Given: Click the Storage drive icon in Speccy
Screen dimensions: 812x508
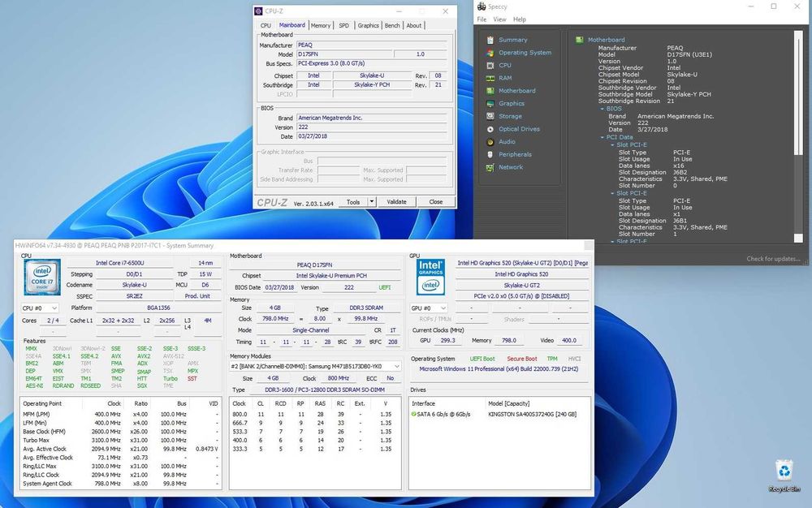Looking at the screenshot, I should [x=490, y=116].
